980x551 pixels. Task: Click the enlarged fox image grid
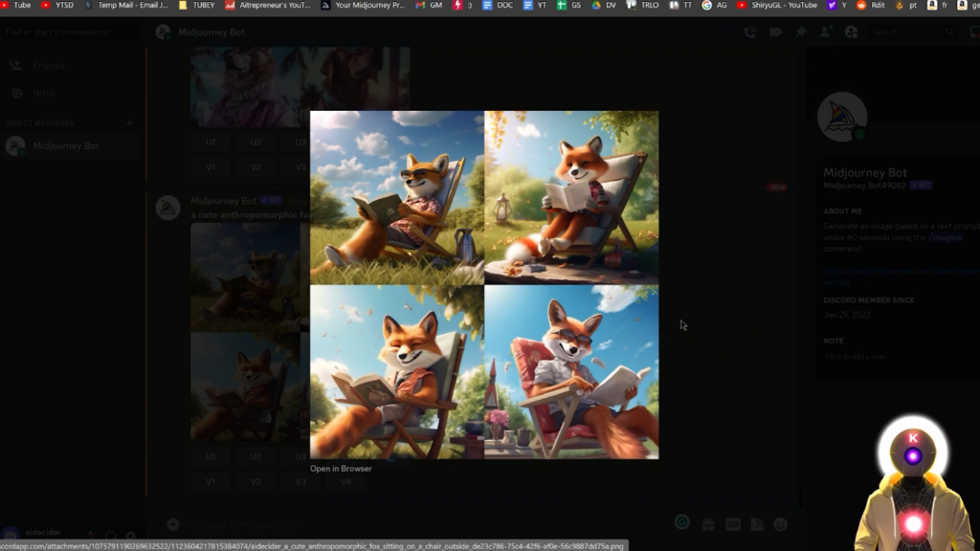(484, 285)
